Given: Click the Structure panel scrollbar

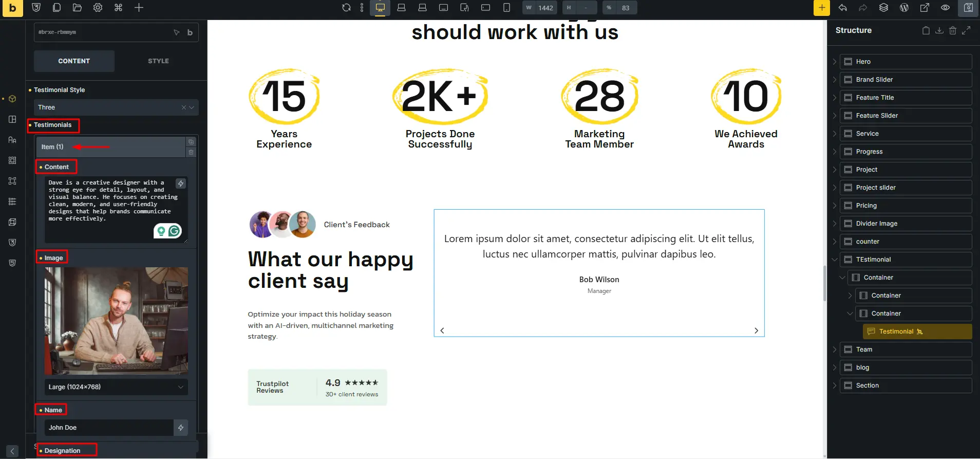Looking at the screenshot, I should click(x=824, y=283).
